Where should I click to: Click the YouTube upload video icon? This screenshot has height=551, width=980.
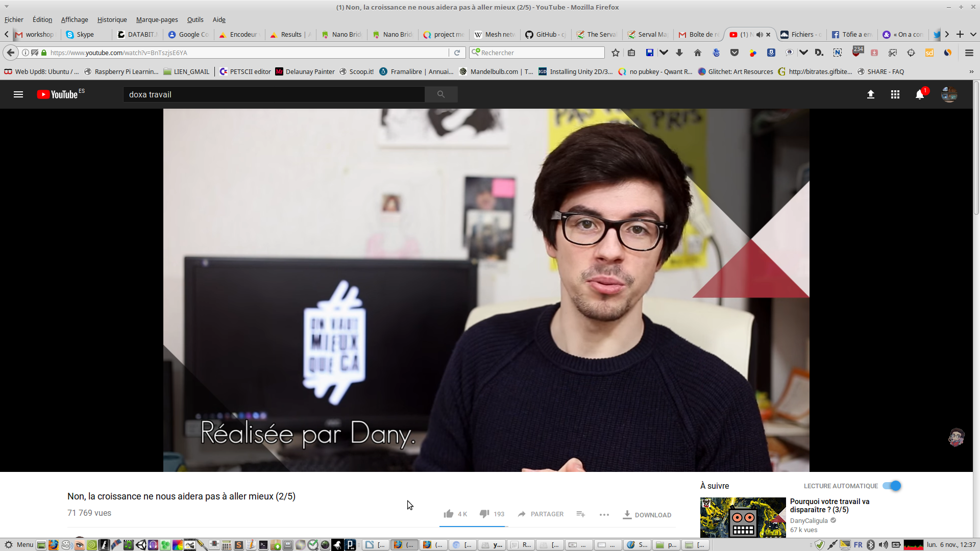[x=871, y=94]
